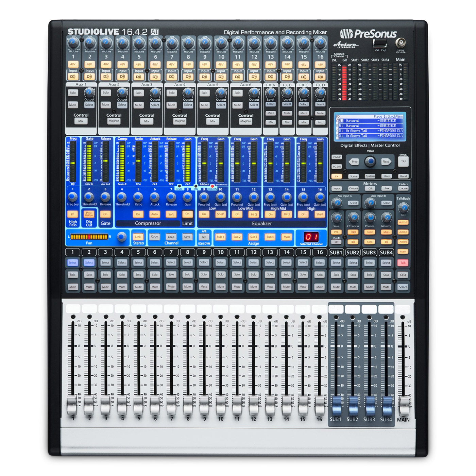Toggle the 2 Track In D)) button
Viewport: 476px width, 476px height.
coord(353,242)
